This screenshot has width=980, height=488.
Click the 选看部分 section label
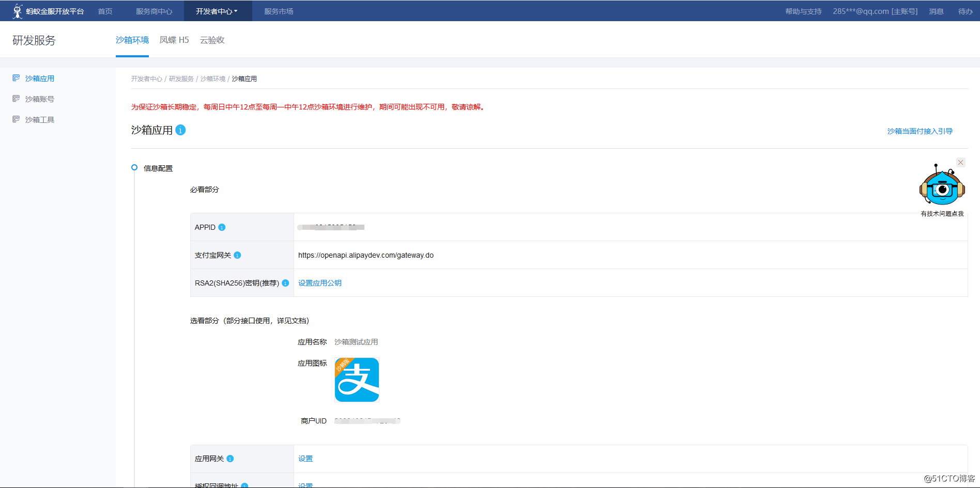[250, 321]
